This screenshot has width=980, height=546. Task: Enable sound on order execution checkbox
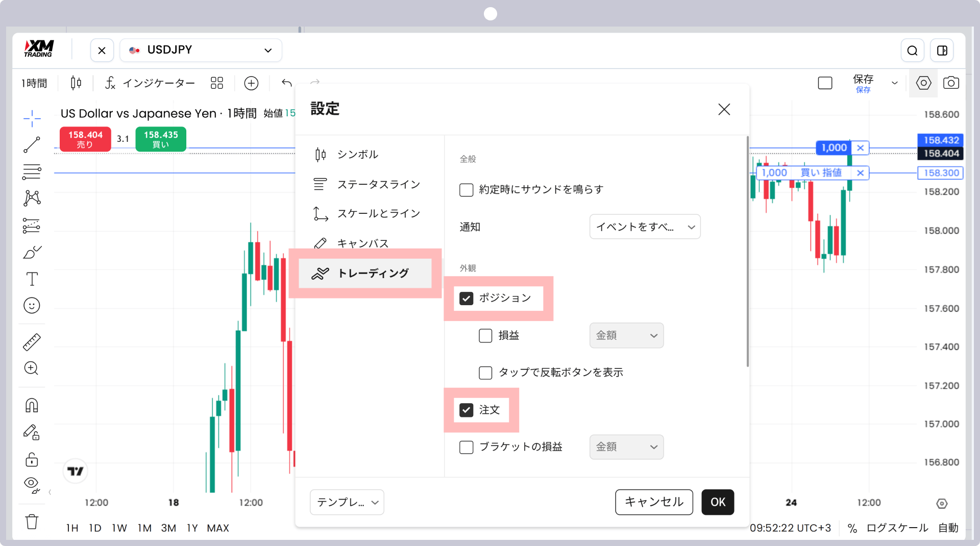pyautogui.click(x=467, y=190)
